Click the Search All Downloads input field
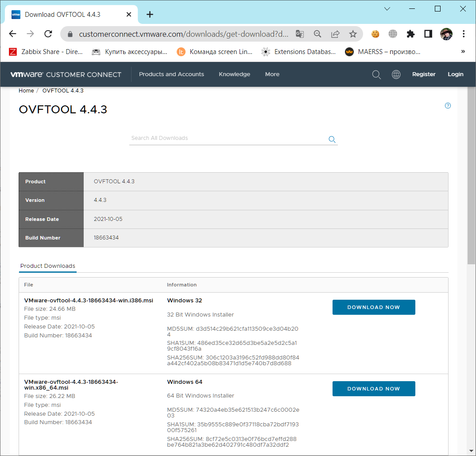 tap(221, 138)
